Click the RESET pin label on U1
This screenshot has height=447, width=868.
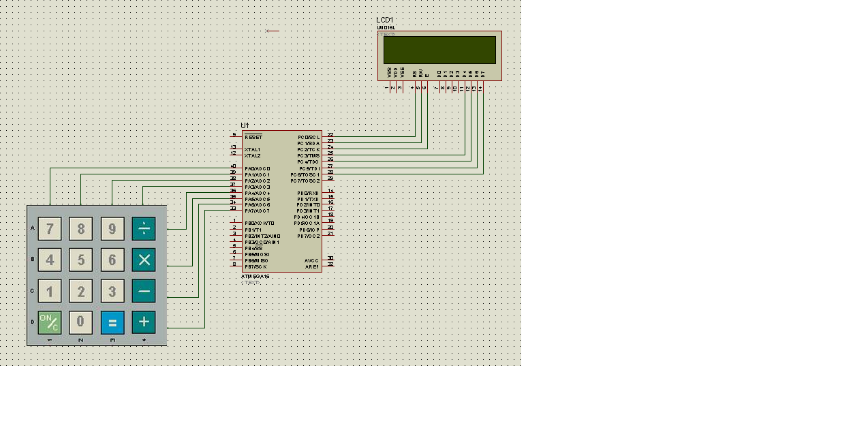[x=253, y=138]
